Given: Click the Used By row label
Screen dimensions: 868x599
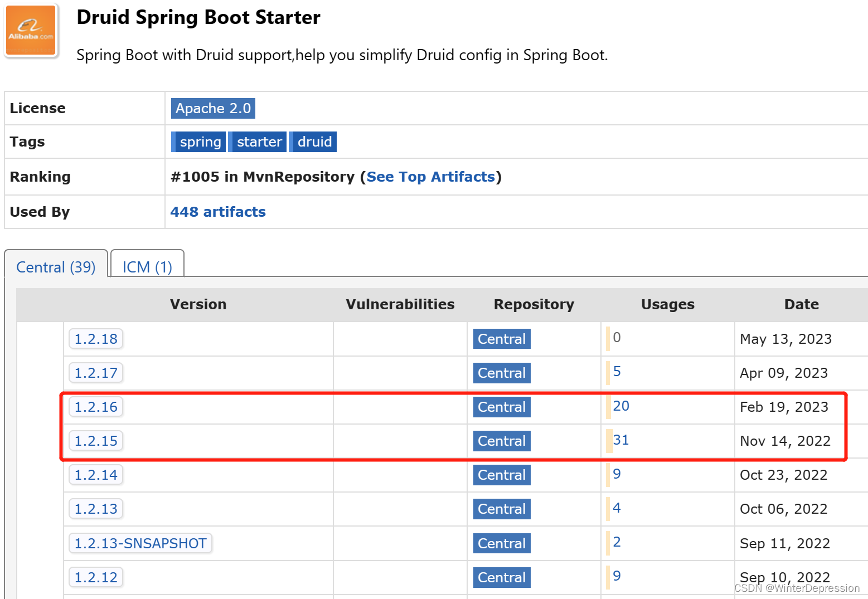Looking at the screenshot, I should pos(40,212).
